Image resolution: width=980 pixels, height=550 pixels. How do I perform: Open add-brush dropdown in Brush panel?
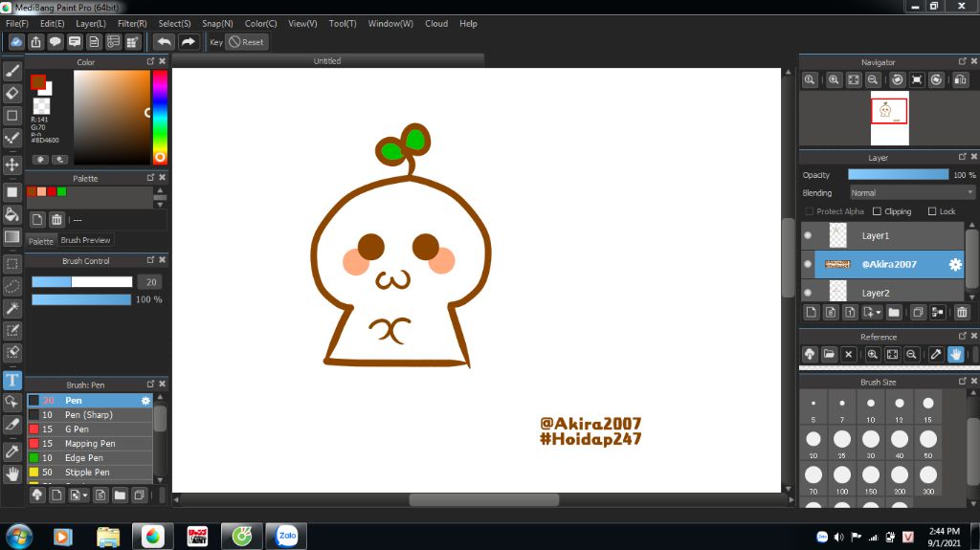85,495
